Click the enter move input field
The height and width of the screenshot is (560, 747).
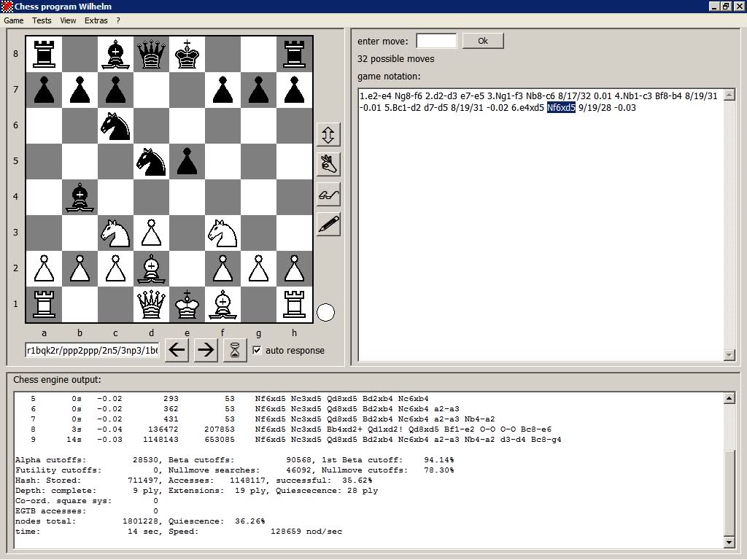point(436,41)
